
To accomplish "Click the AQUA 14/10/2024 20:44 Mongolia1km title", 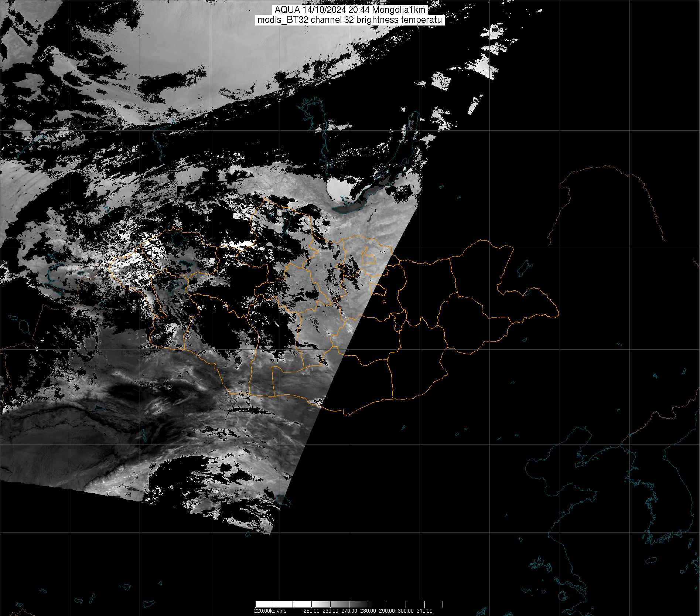I will (349, 10).
